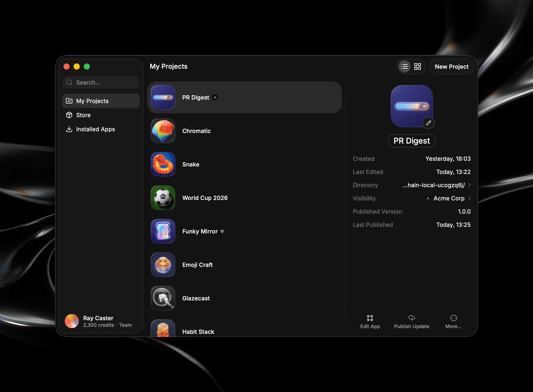Click the 2,300 credits · Team text

(107, 325)
